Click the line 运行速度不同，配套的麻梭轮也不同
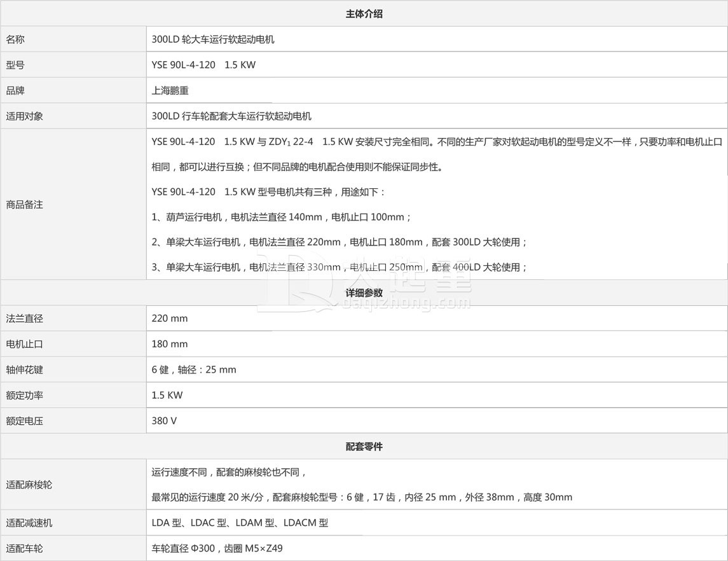Image resolution: width=728 pixels, height=561 pixels. [x=230, y=473]
